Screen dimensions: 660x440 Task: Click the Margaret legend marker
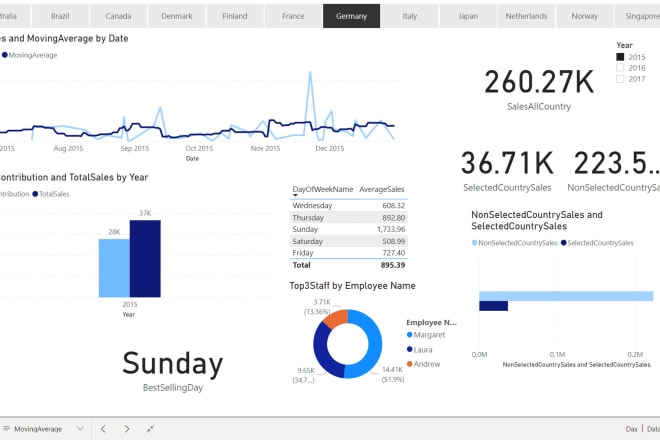[410, 335]
